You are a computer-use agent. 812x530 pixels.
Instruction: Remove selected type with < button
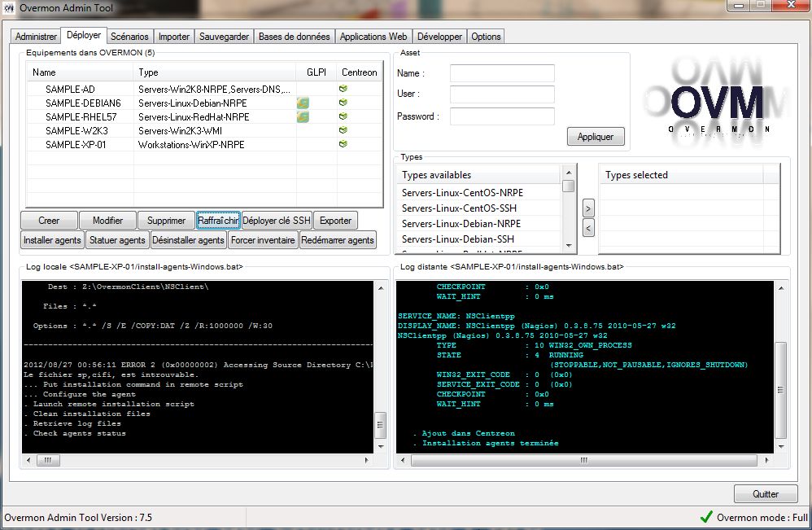(x=588, y=228)
